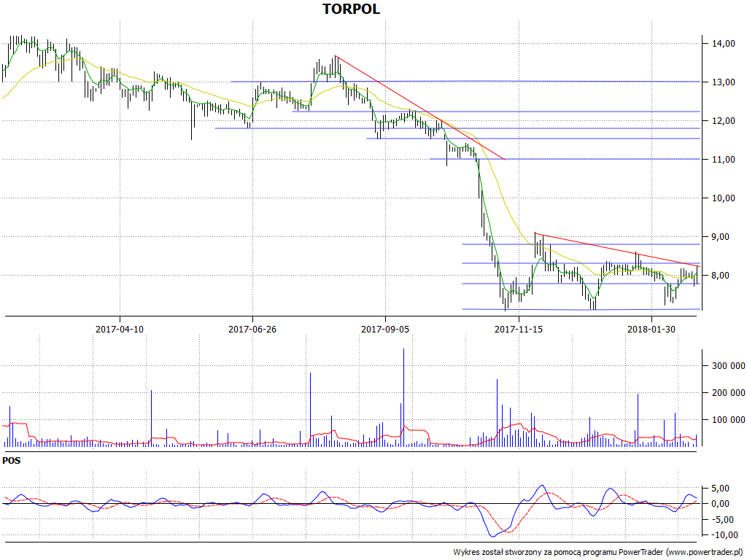747x560 pixels.
Task: Click the 2017-06-26 date label
Action: point(252,329)
